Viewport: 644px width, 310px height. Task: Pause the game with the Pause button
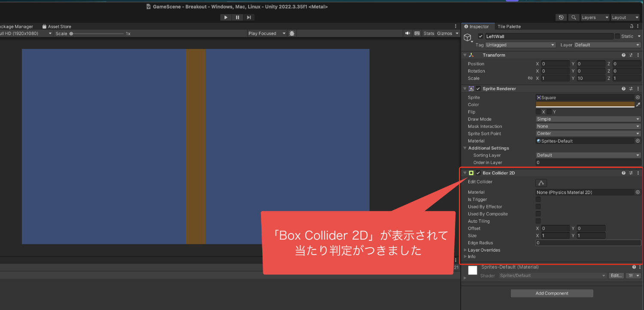point(237,18)
